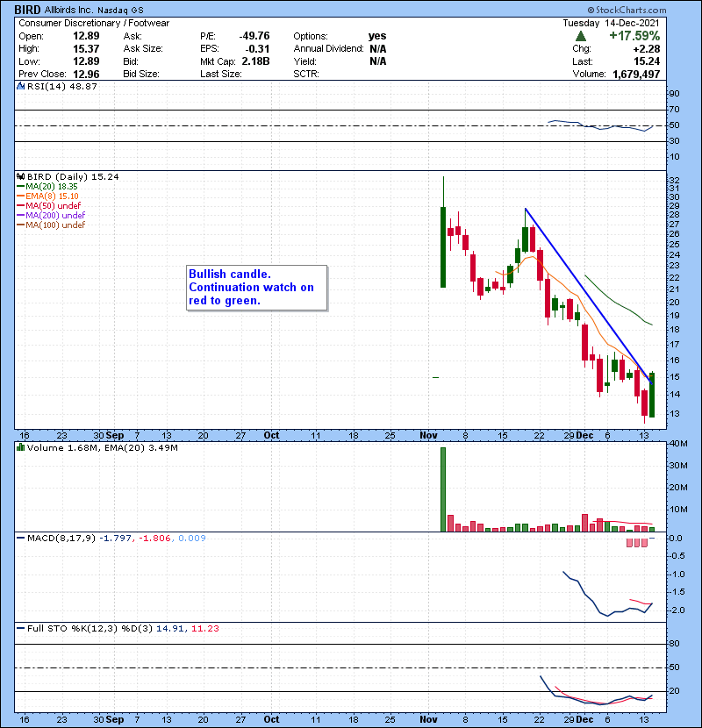The image size is (702, 728).
Task: Click the 'Bullish candle' annotation text box
Action: point(257,288)
